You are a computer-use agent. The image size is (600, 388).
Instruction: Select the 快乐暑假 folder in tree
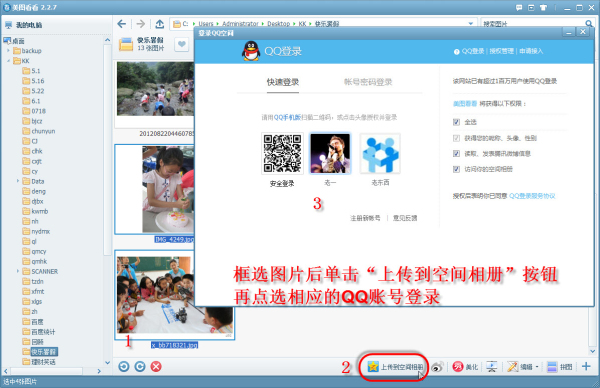(x=40, y=352)
